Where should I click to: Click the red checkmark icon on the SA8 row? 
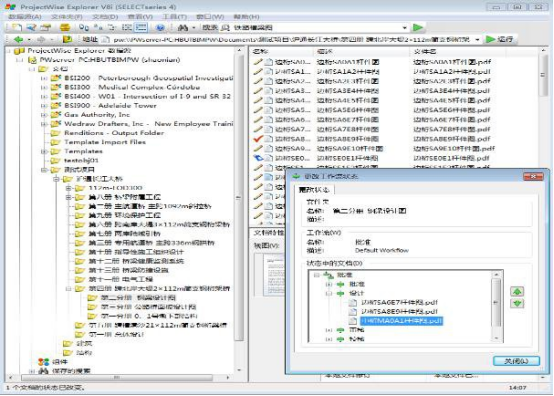point(258,139)
